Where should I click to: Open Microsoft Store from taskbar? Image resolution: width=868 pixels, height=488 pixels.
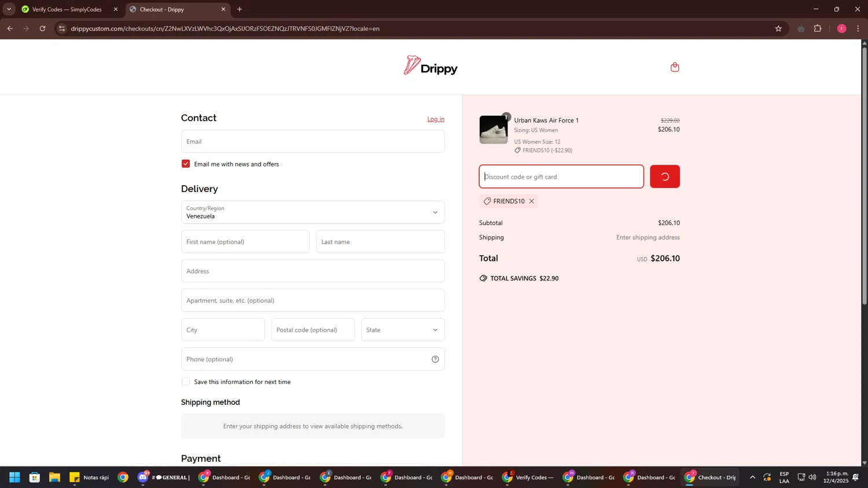pyautogui.click(x=35, y=477)
